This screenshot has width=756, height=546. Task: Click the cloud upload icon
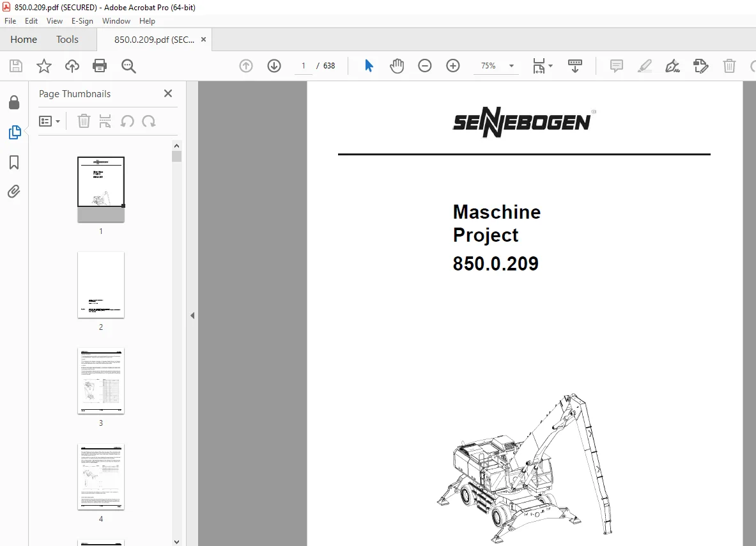pyautogui.click(x=72, y=66)
